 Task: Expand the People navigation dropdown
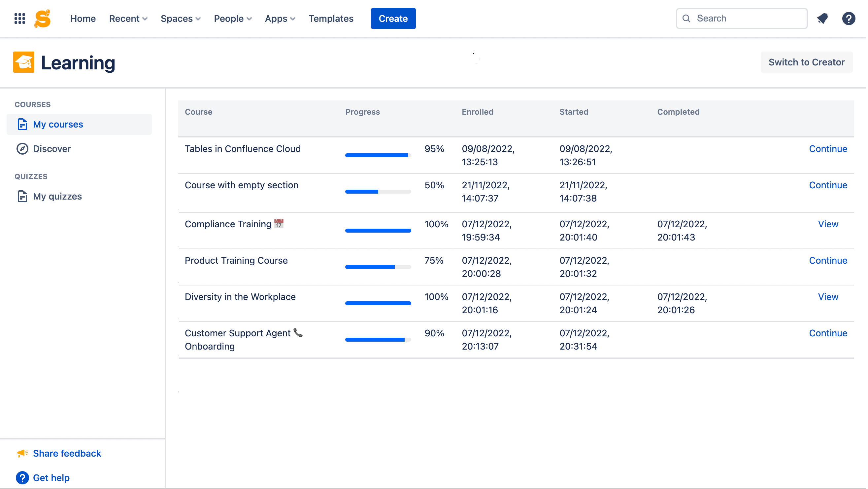point(232,18)
